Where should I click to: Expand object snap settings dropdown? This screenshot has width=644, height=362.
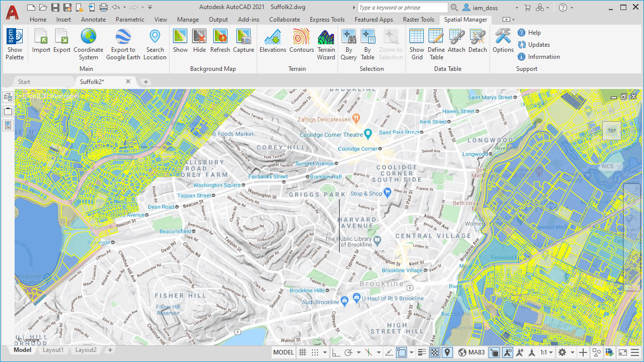click(x=411, y=353)
